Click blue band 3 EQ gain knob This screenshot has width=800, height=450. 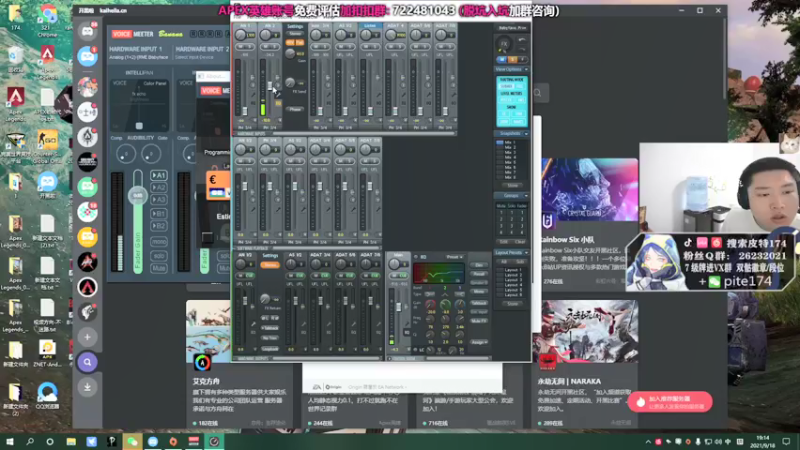[x=460, y=304]
